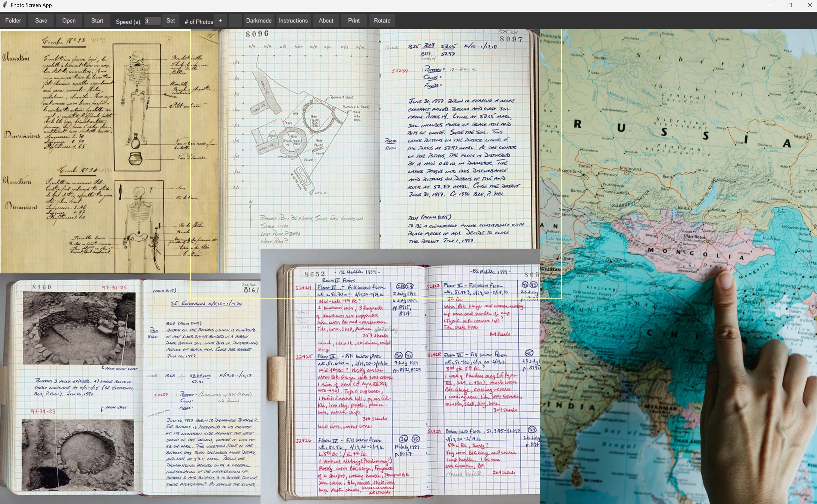Toggle the photo slideshow Start control

pos(97,20)
